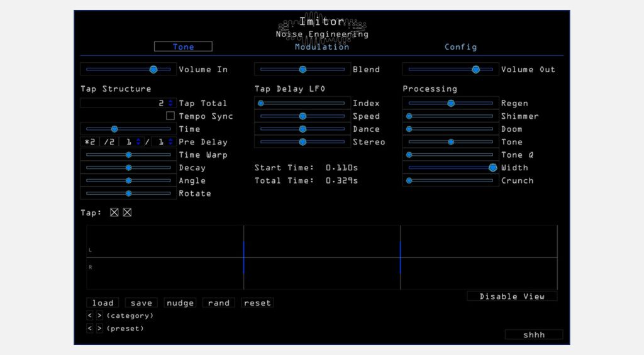
Task: Enable the Tempo Sync checkbox
Action: coord(170,116)
